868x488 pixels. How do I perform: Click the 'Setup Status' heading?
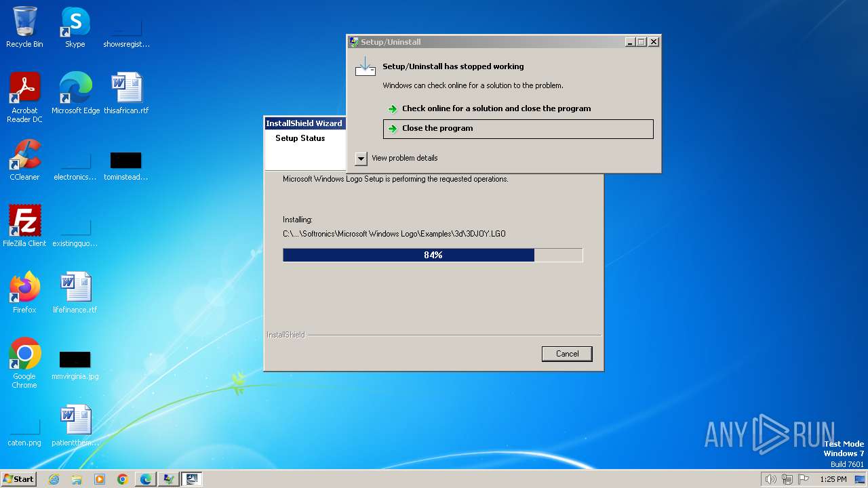click(300, 138)
